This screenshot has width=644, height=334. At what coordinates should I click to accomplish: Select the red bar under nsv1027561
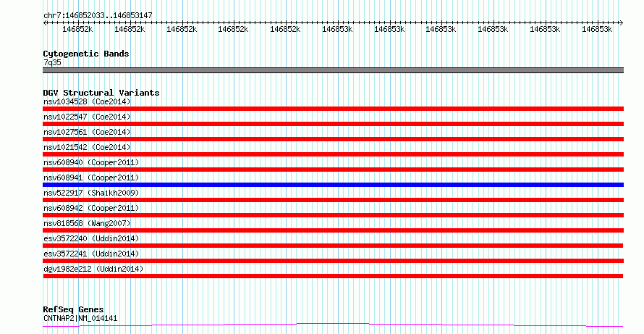(x=333, y=139)
